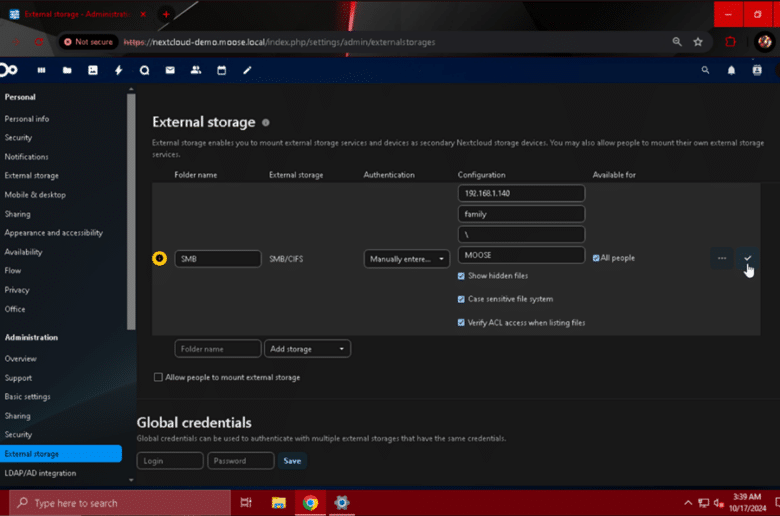Open Notifications settings

click(x=26, y=157)
